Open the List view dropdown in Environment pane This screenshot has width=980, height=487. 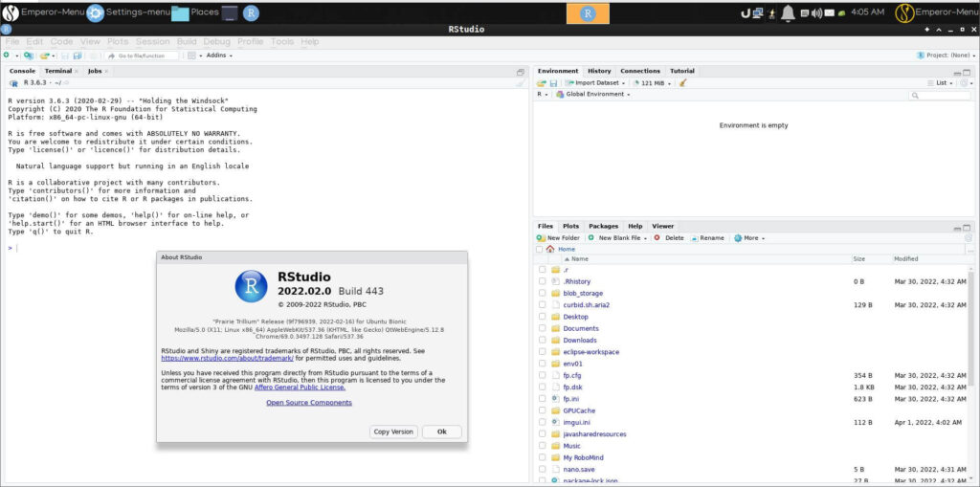(941, 82)
